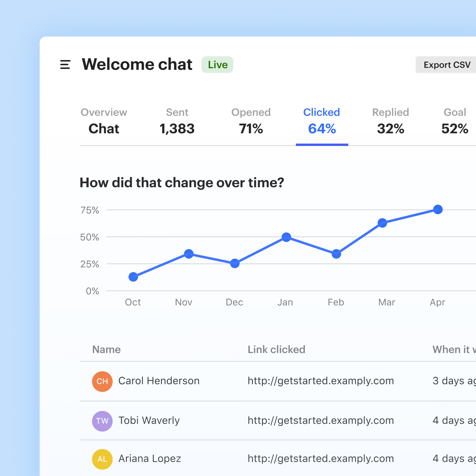
Task: Click Carol Henderson's CH avatar
Action: [102, 381]
